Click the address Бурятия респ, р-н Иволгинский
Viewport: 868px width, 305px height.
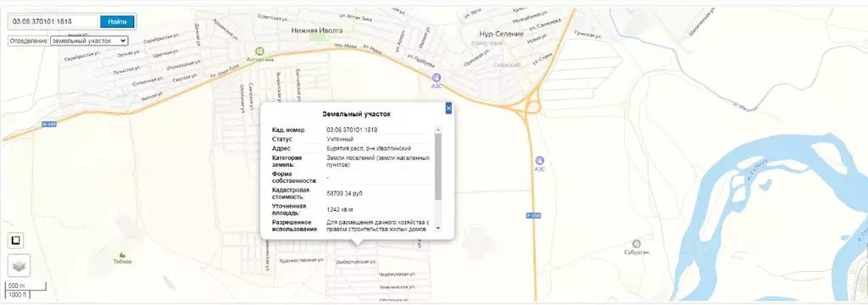[x=369, y=148]
